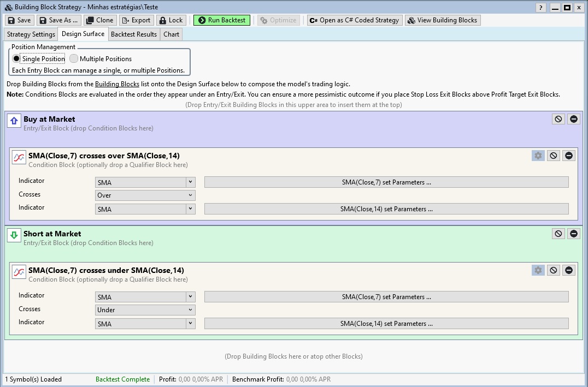The image size is (588, 387).
Task: Open Crosses dropdown showing Under
Action: click(x=145, y=310)
